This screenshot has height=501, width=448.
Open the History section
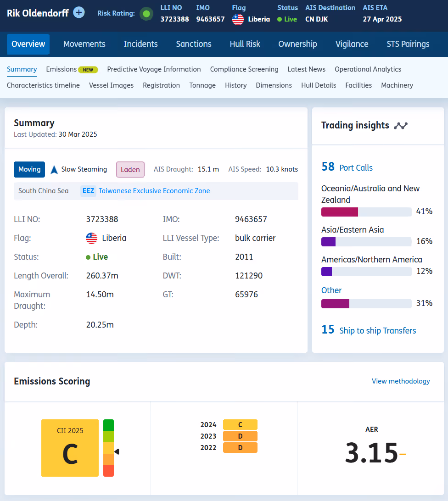pyautogui.click(x=235, y=85)
